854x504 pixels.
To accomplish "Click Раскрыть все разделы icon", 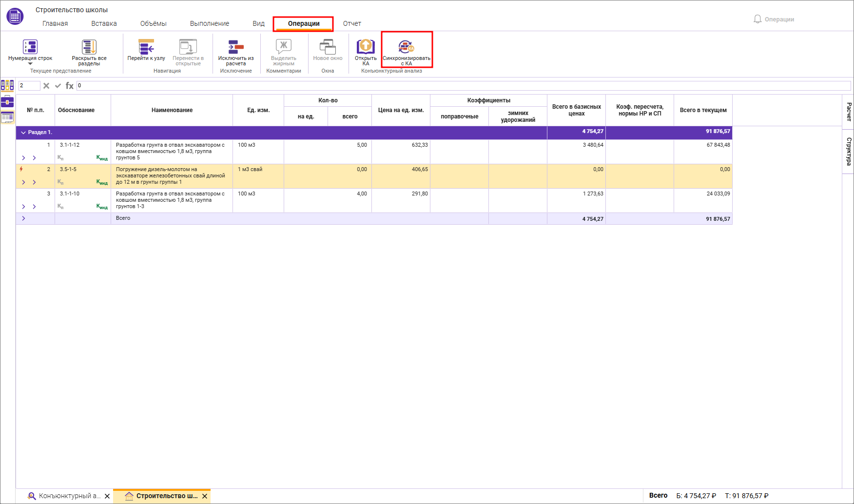I will [89, 47].
